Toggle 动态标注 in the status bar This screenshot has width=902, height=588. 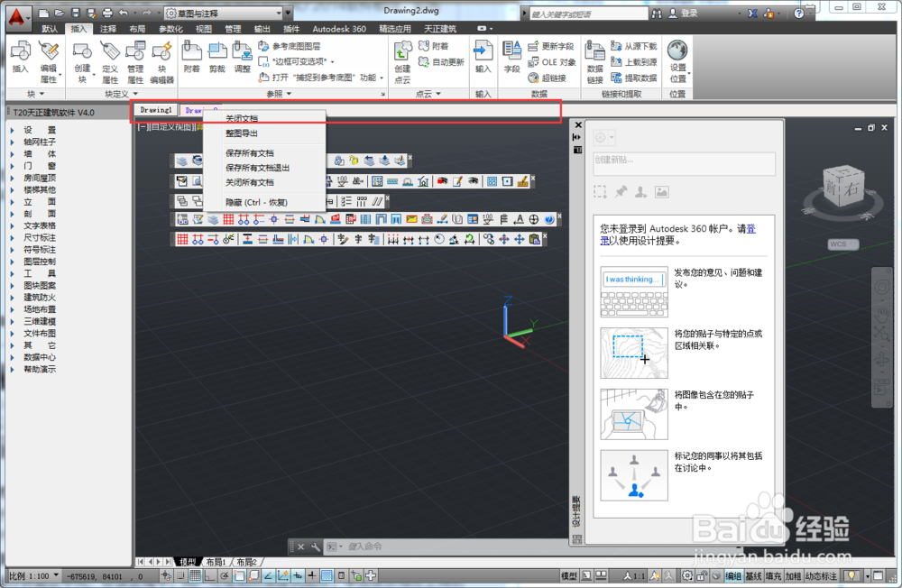(x=821, y=575)
